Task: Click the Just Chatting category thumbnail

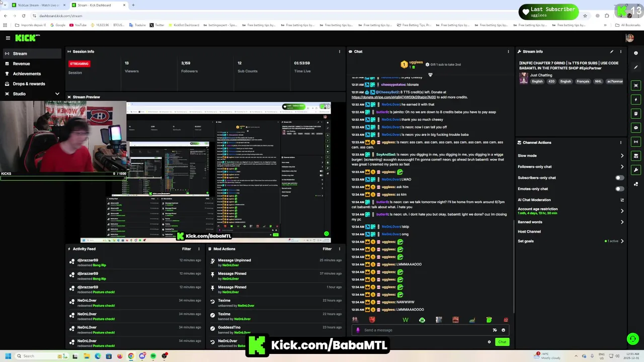Action: pos(523,78)
